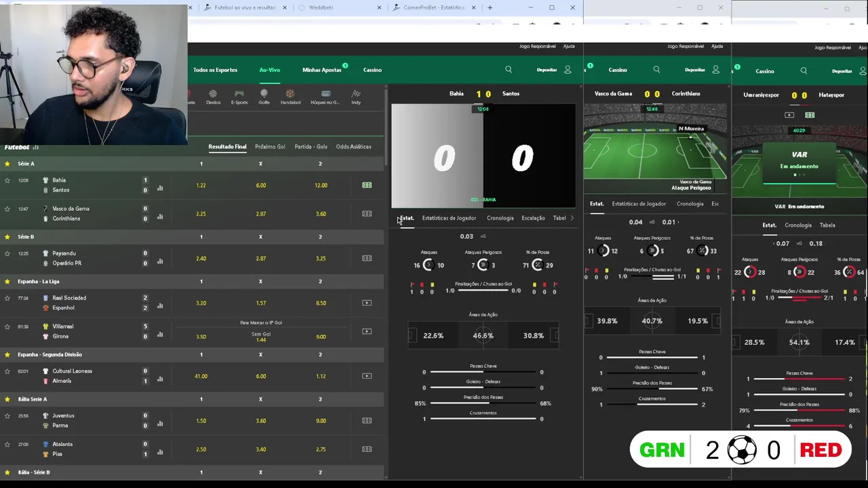
Task: Select Odds Asiáticas market tab
Action: pos(353,146)
